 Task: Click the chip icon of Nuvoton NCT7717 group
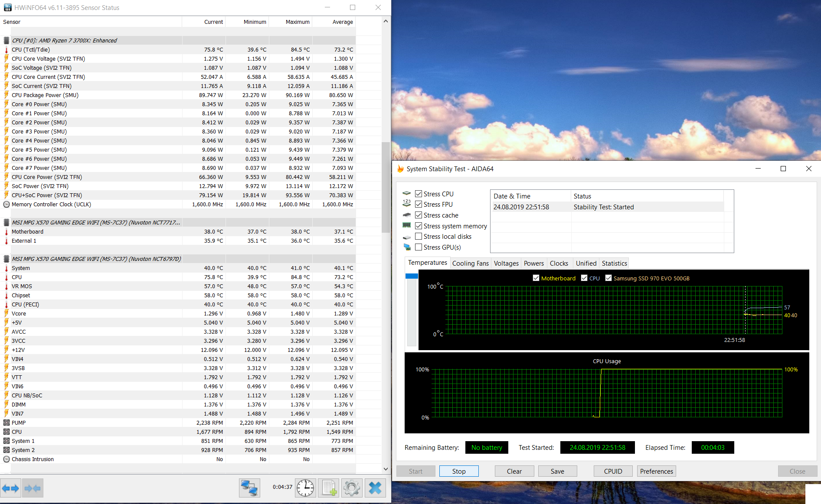pyautogui.click(x=7, y=222)
